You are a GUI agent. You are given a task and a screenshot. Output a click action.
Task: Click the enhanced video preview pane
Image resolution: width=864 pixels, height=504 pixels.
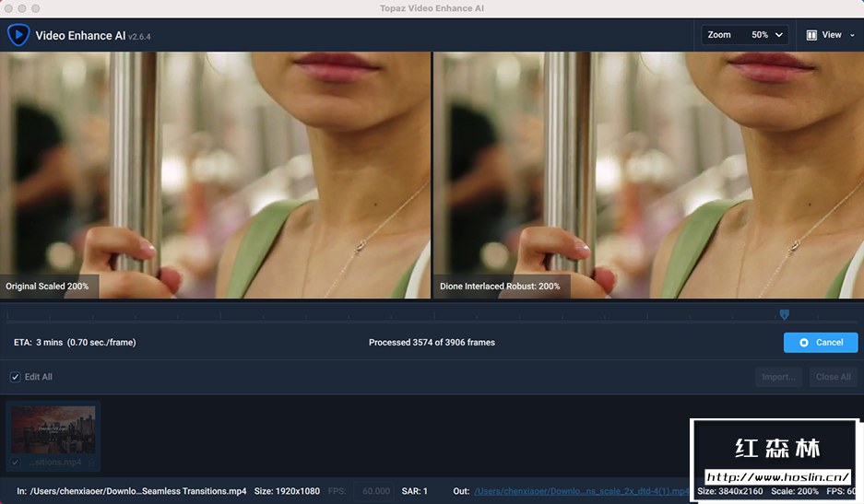[648, 175]
